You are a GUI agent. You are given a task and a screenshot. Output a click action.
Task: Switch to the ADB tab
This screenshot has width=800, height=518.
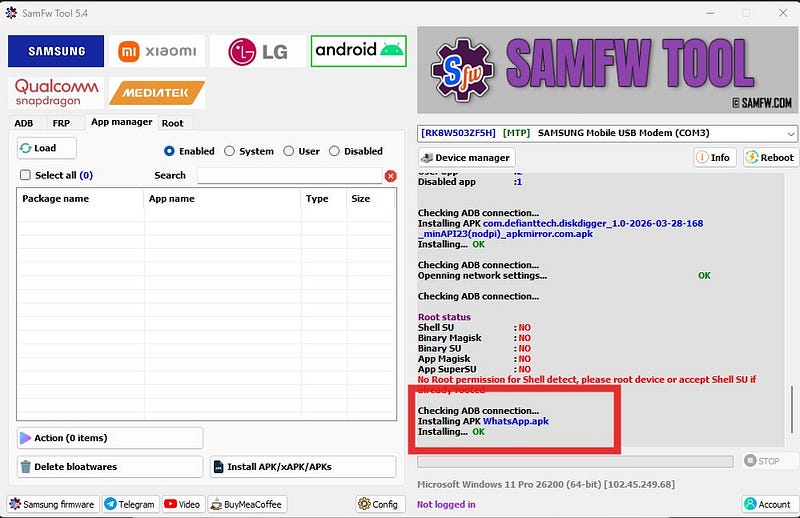[23, 123]
